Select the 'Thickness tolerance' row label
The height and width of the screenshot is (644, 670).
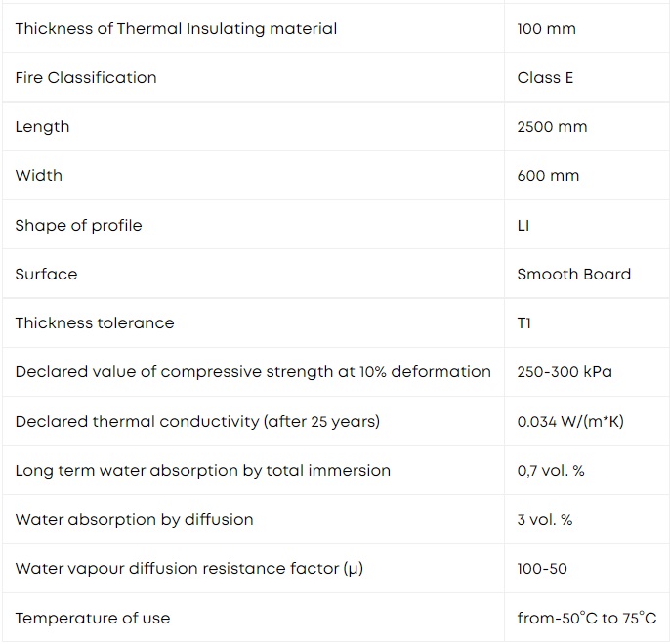[95, 322]
